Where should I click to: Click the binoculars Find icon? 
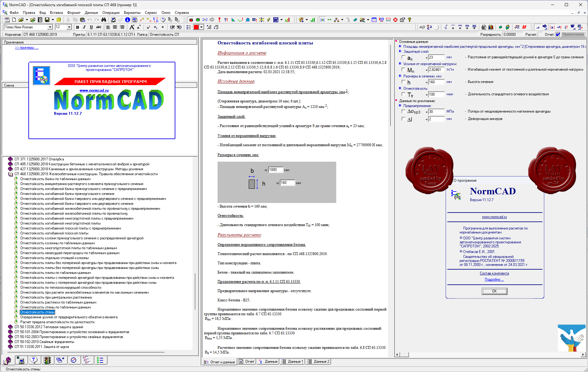[x=104, y=20]
